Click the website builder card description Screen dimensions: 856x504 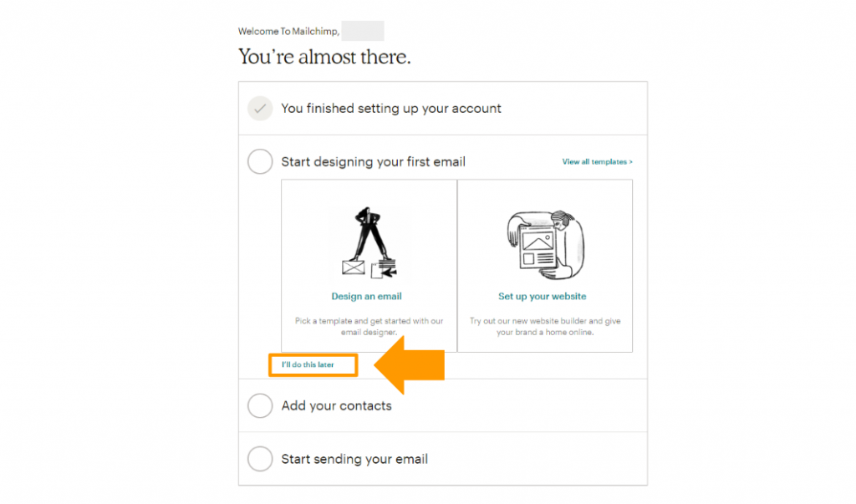click(x=545, y=326)
